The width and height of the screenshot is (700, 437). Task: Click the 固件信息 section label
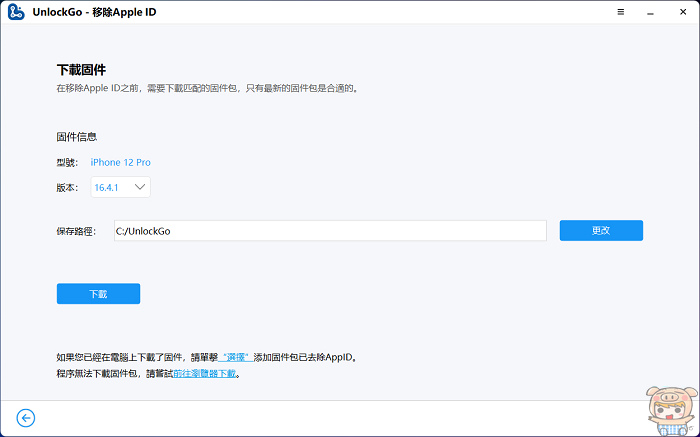[x=77, y=137]
